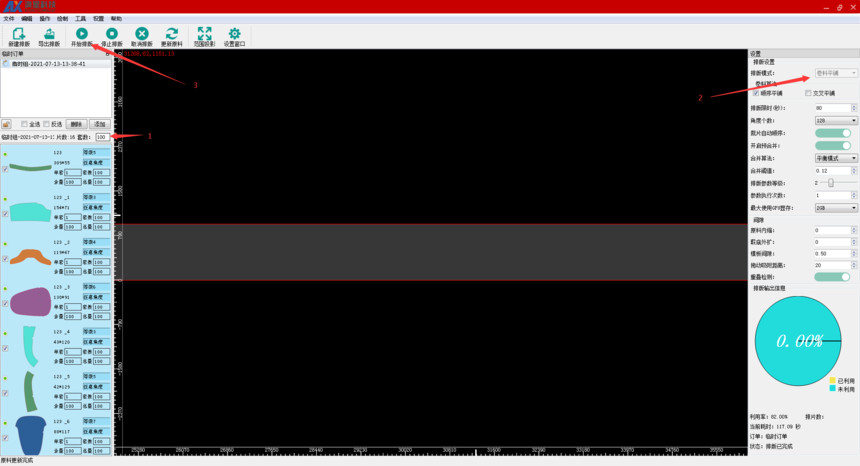Click the 裁床外扩 value field
Screen dimensions: 860x466
(835, 242)
